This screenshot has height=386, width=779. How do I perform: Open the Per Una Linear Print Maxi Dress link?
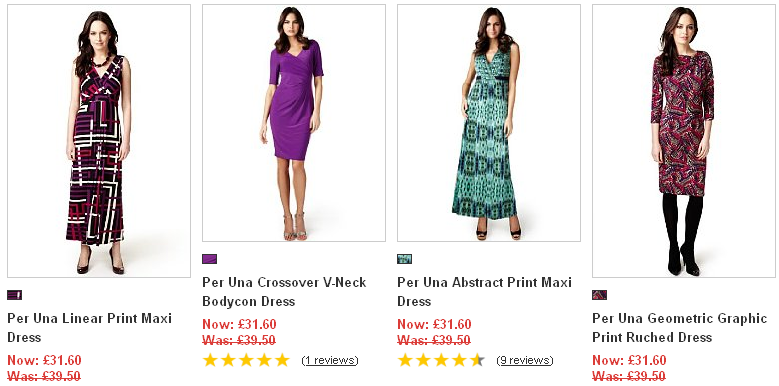coord(89,328)
